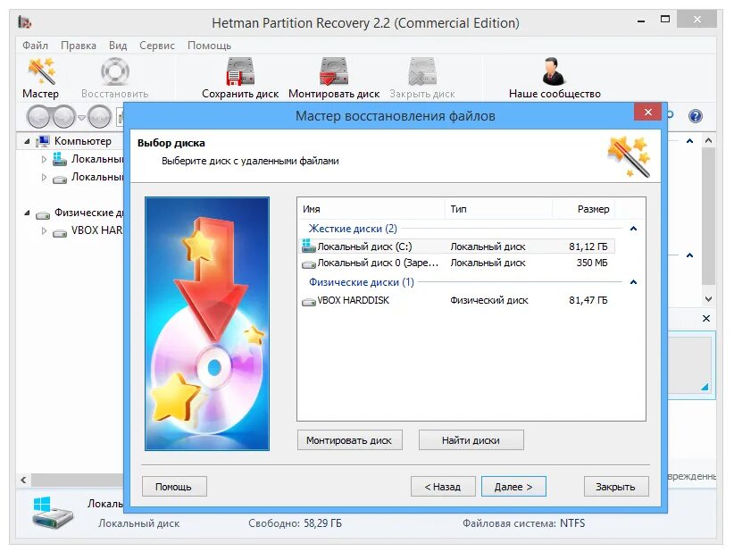Select VBOX HAR… item in main tree
Viewport: 734px width, 560px height.
pyautogui.click(x=96, y=230)
